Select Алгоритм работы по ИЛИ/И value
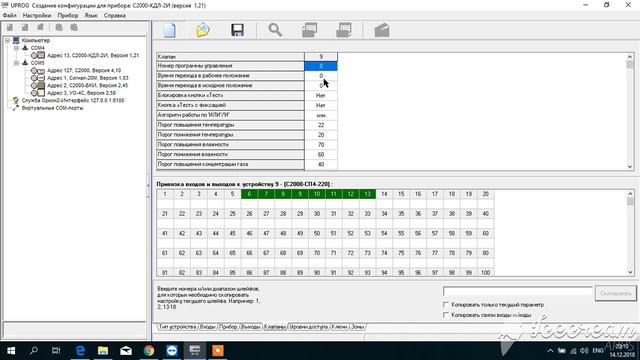The width and height of the screenshot is (640, 360). click(x=321, y=115)
